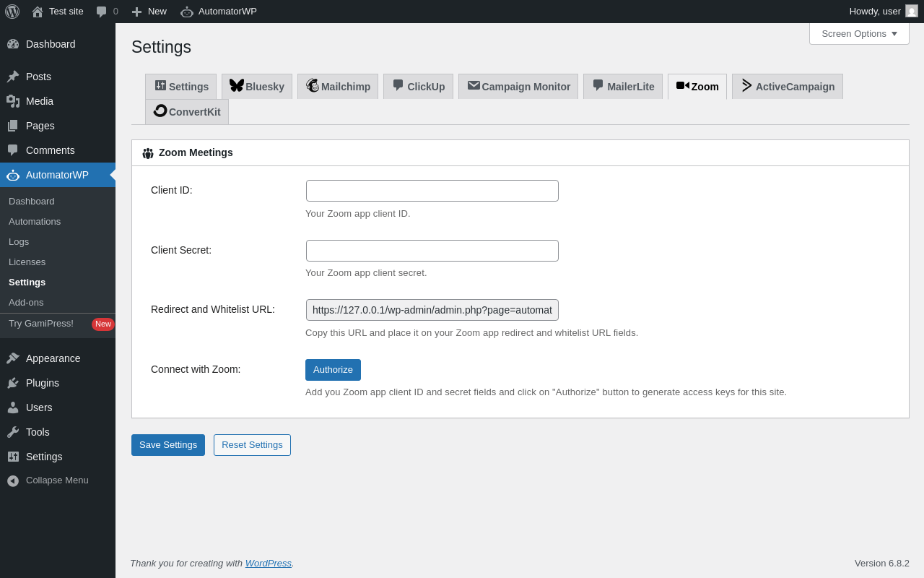The image size is (924, 578).
Task: Click AutomatorWP robot icon in admin bar
Action: [x=187, y=12]
